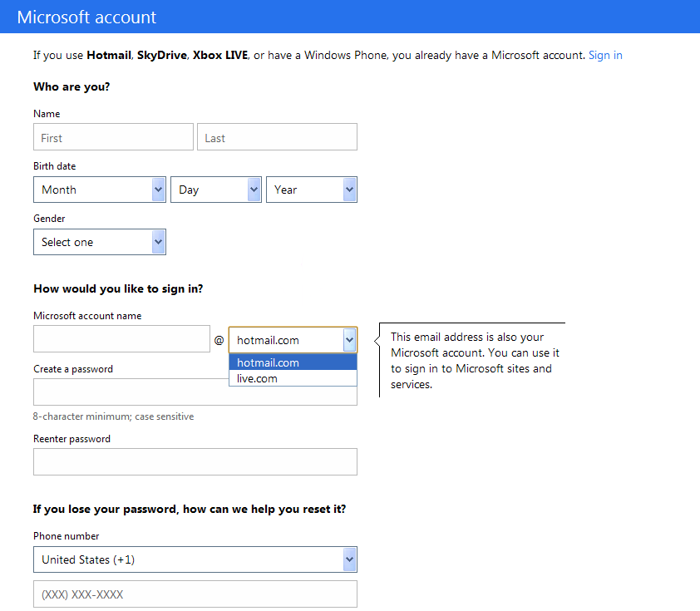Click the 'Phone number' label
Screen dimensions: 700x611
pos(66,536)
